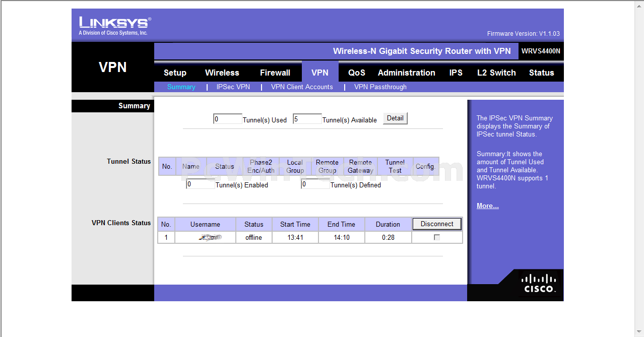Image resolution: width=644 pixels, height=337 pixels.
Task: Go to the Firewall tab
Action: tap(275, 73)
